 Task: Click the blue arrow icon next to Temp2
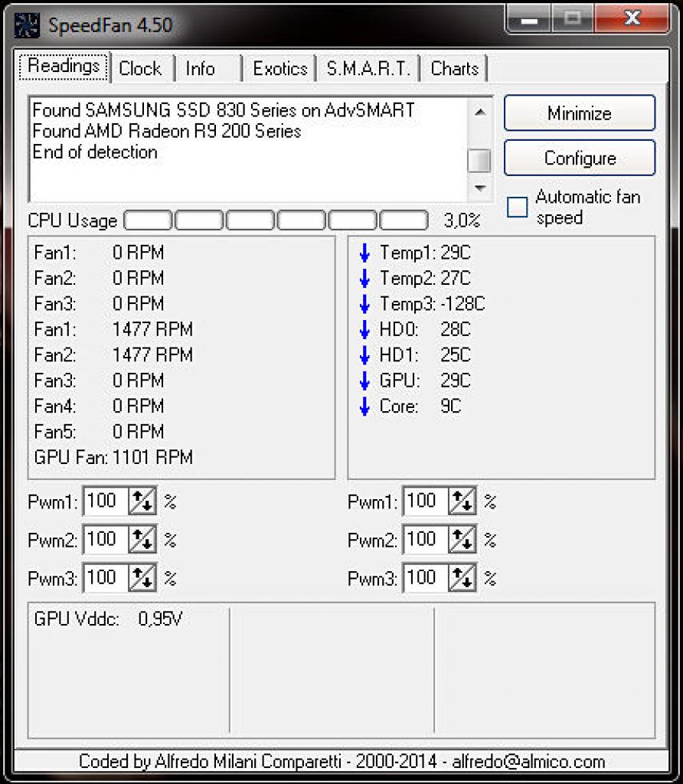click(364, 278)
